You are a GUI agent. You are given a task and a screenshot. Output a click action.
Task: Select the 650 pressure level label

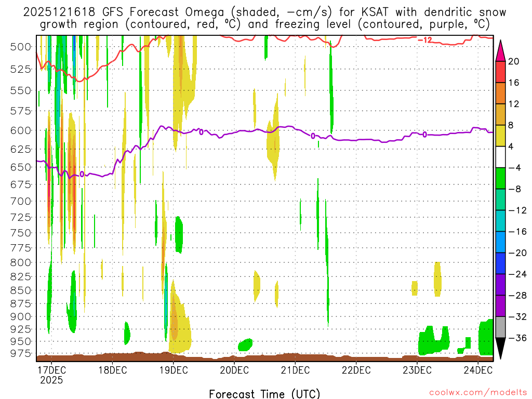point(21,167)
